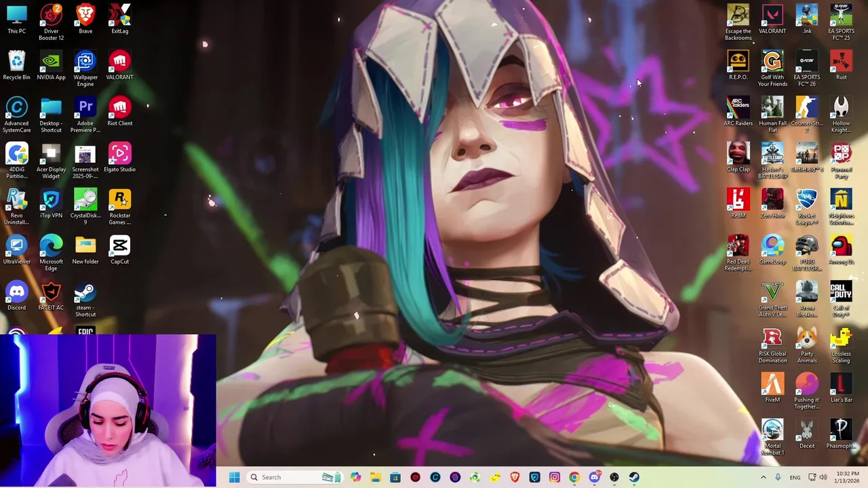The width and height of the screenshot is (868, 488).
Task: Launch FiveM from the desktop
Action: click(772, 388)
